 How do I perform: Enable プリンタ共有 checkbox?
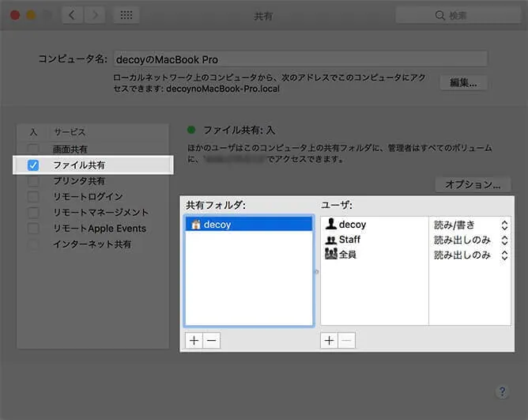tap(33, 181)
